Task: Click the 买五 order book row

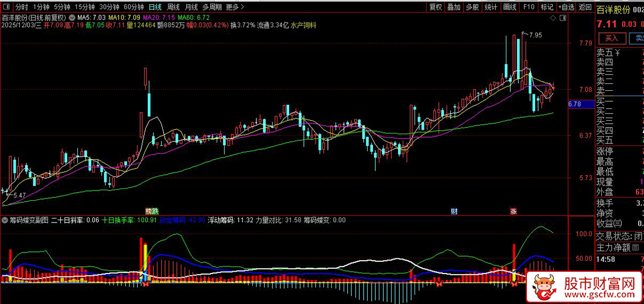Action: [620, 141]
